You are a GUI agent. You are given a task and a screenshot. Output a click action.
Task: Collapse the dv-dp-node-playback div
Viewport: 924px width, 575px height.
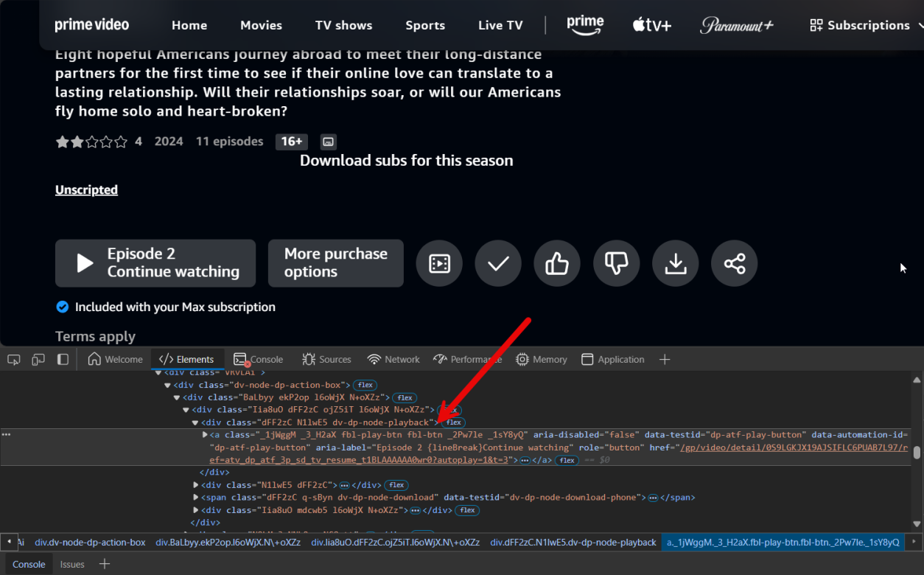(x=195, y=422)
